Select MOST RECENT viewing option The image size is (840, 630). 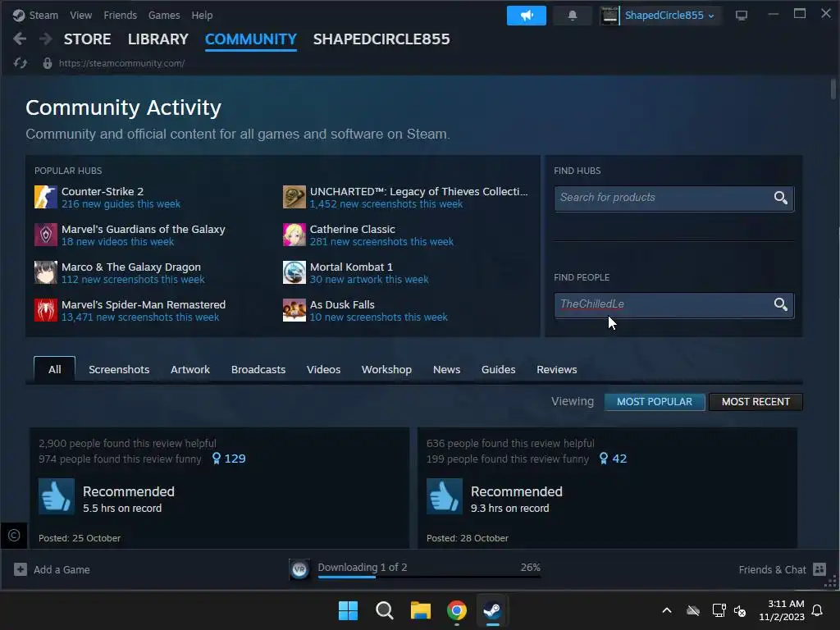(x=756, y=402)
